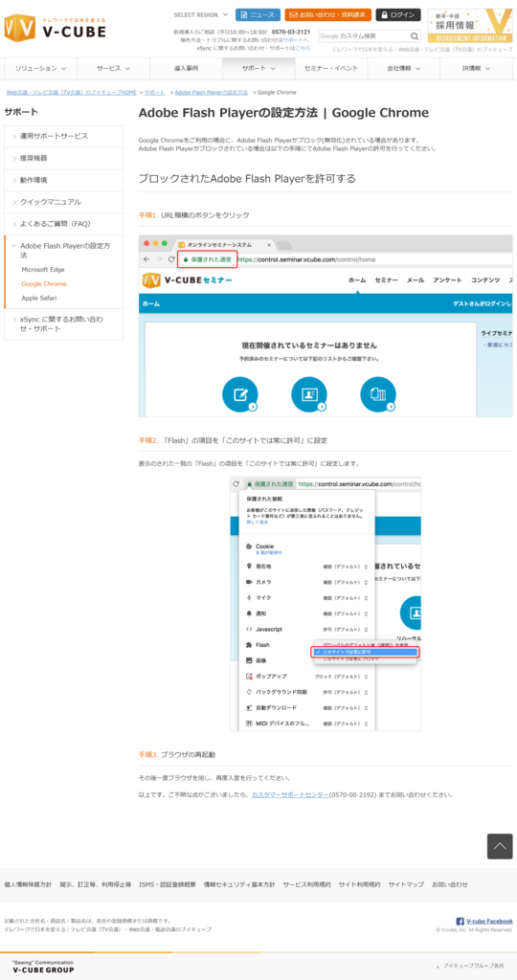Open よくあるご質問（FAQ） sidebar item
This screenshot has height=980, width=517.
(x=64, y=224)
